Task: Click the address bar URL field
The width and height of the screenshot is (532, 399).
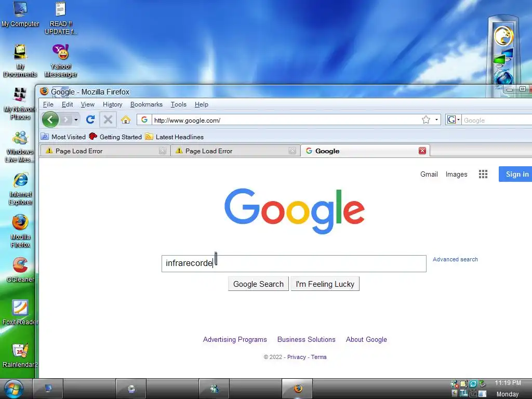Action: [285, 120]
